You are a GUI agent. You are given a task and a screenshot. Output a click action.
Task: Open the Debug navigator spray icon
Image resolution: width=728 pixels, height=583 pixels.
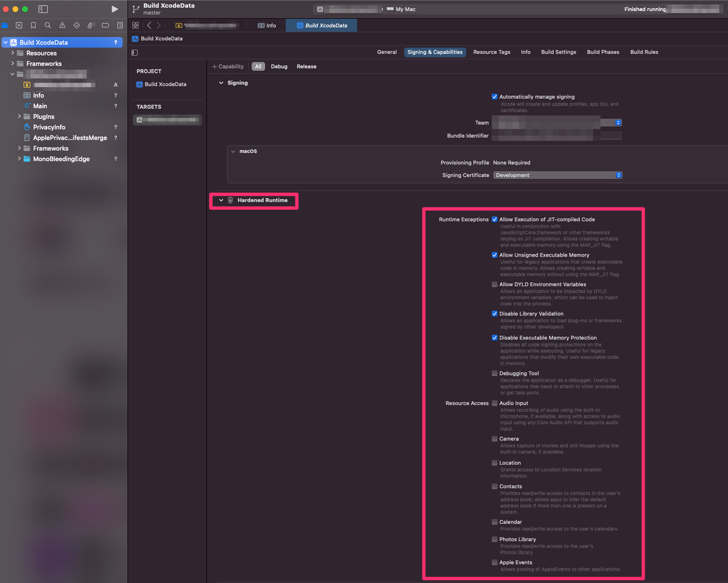click(x=90, y=25)
